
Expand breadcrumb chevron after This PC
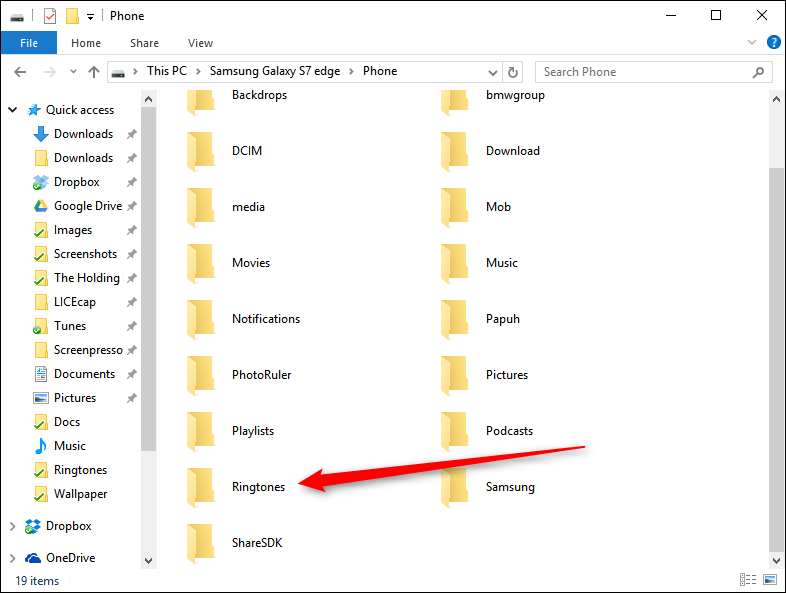coord(199,72)
